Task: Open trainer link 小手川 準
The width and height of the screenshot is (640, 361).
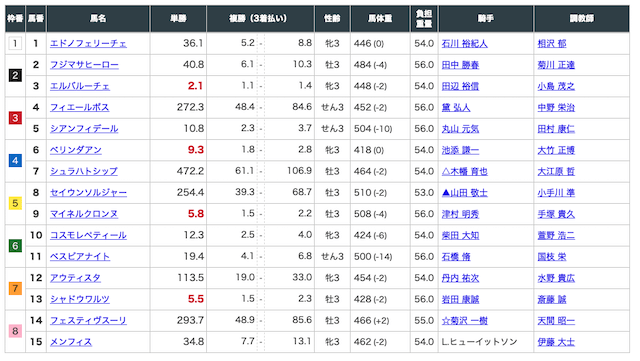Action: tap(556, 192)
